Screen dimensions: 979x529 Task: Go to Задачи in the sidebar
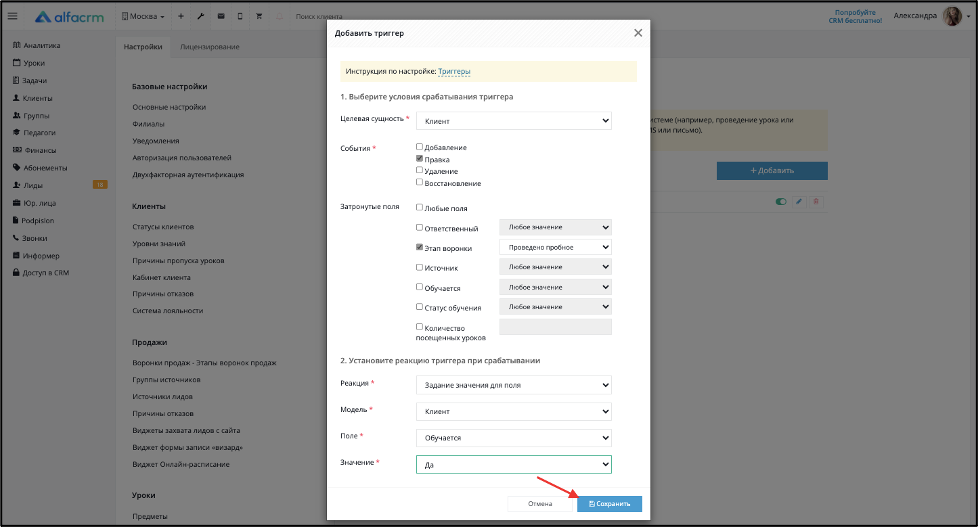pyautogui.click(x=29, y=81)
